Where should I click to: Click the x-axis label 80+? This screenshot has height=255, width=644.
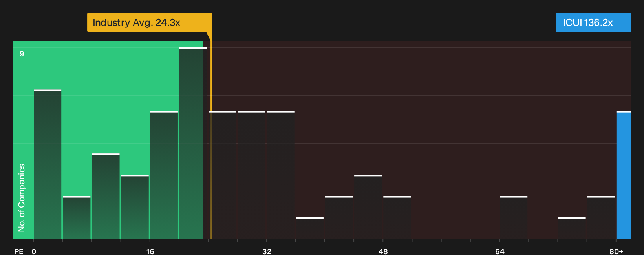(x=617, y=251)
